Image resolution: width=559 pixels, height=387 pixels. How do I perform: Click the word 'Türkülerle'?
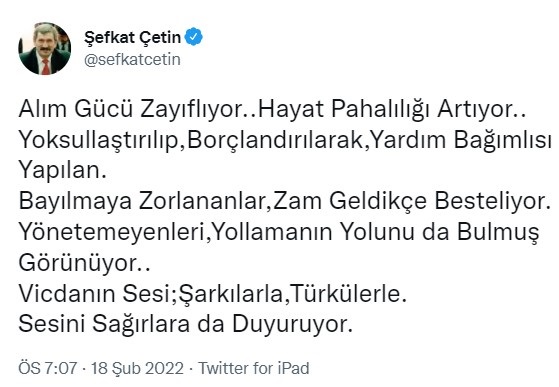click(345, 294)
